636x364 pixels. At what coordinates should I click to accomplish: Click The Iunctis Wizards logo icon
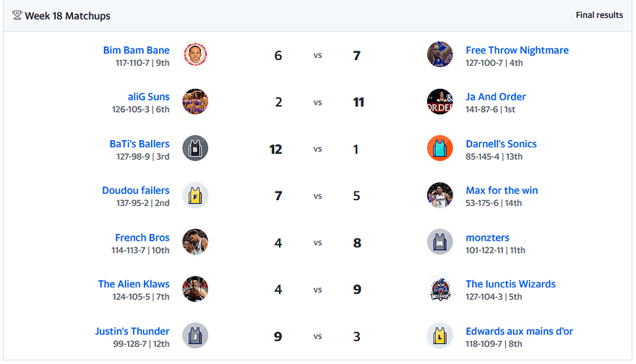coord(440,289)
